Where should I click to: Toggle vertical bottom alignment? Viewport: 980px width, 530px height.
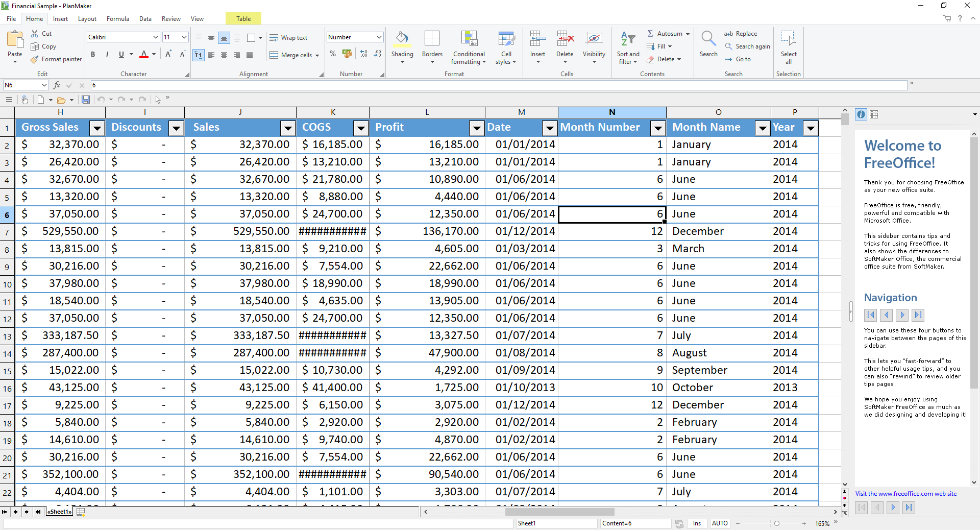tap(224, 38)
